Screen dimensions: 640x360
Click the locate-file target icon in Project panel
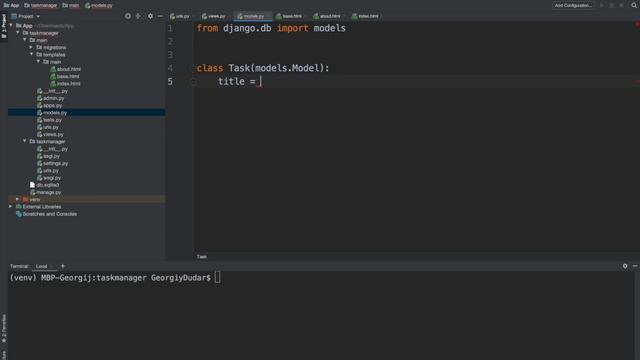coord(128,16)
